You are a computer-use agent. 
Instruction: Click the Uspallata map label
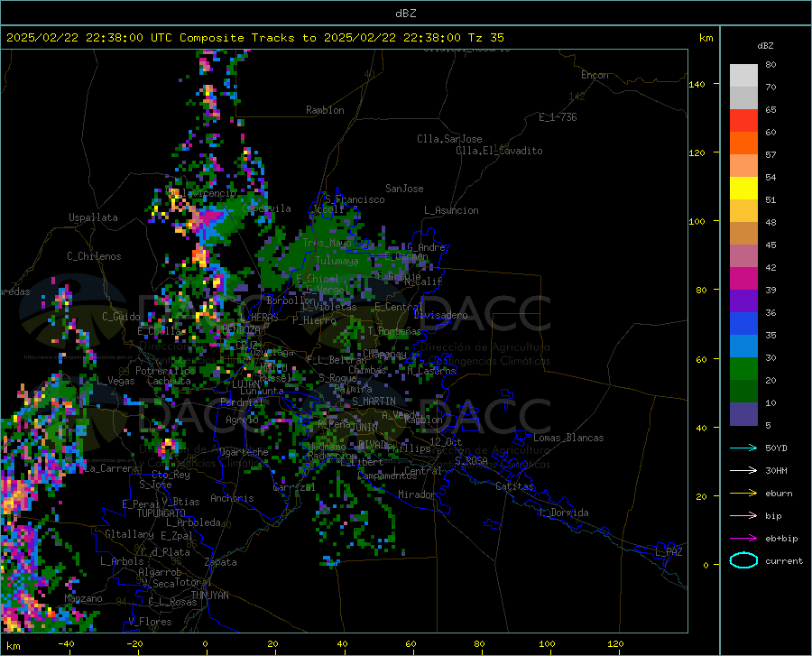point(93,217)
